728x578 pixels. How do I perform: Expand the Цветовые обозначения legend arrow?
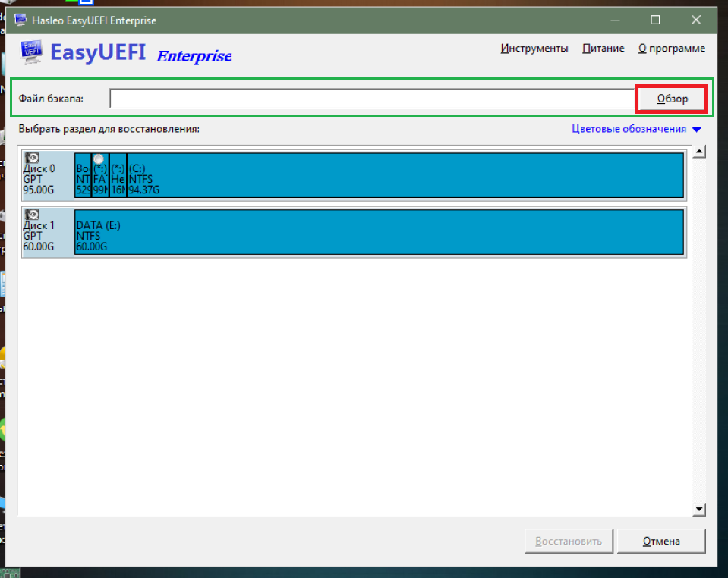pyautogui.click(x=696, y=130)
